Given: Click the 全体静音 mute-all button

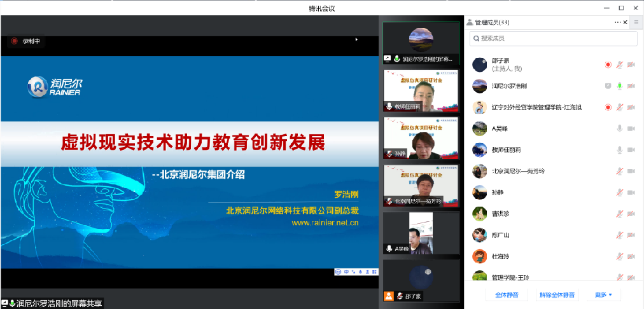Looking at the screenshot, I should pos(507,294).
